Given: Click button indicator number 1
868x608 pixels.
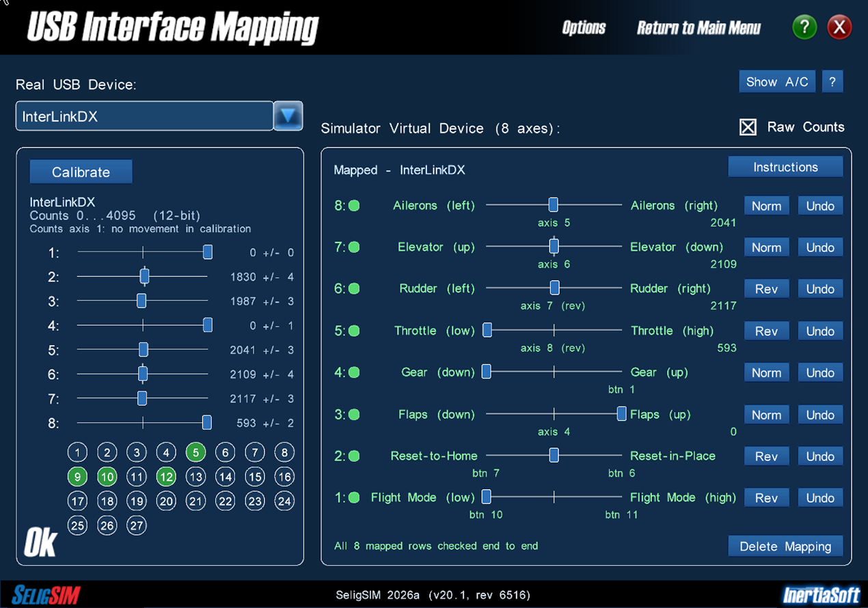Looking at the screenshot, I should [78, 452].
